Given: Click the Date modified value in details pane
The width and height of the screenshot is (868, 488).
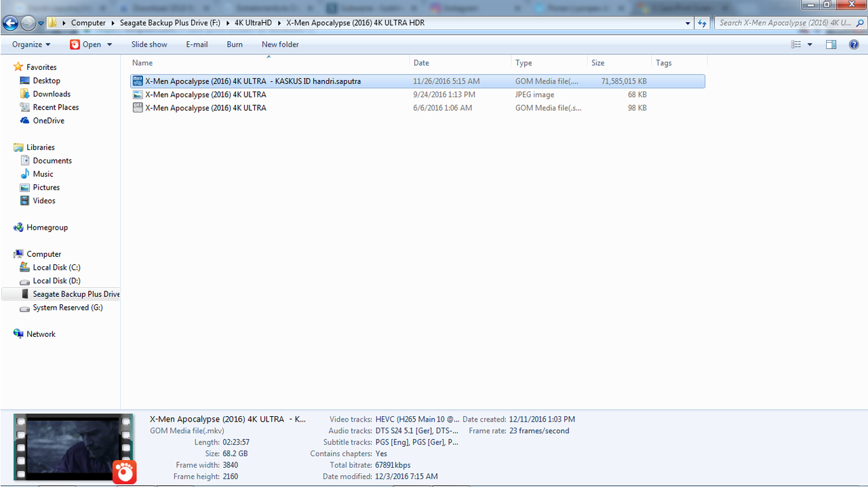Looking at the screenshot, I should click(x=406, y=476).
